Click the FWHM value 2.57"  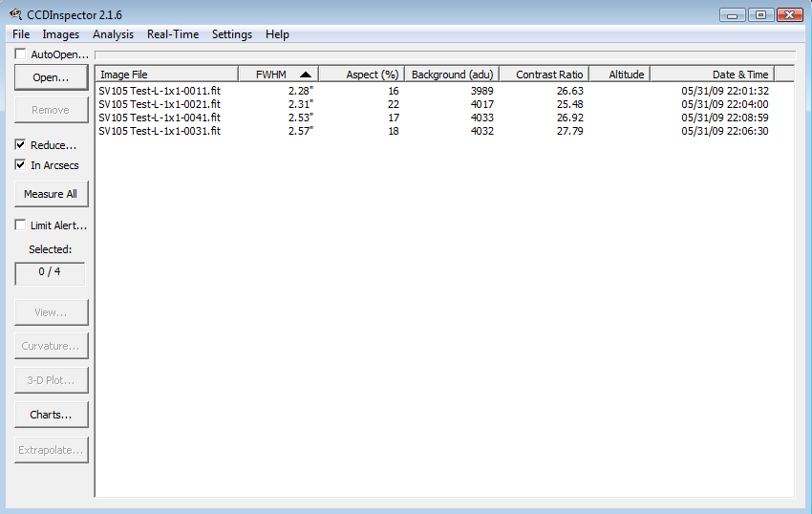[301, 131]
